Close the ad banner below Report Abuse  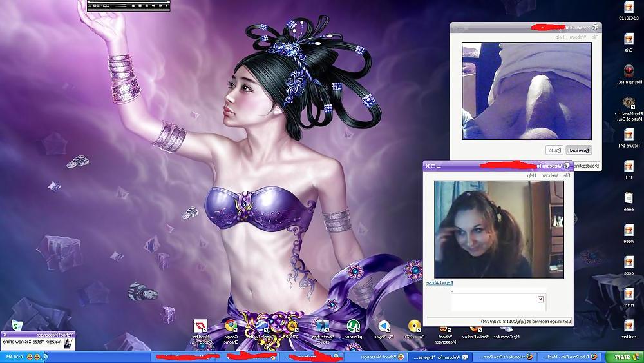point(540,299)
